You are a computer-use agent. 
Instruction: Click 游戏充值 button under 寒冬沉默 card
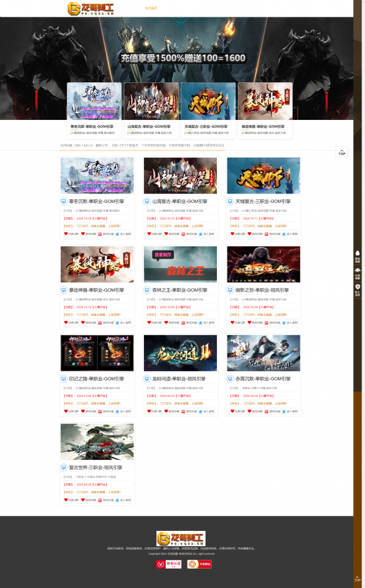(x=106, y=234)
